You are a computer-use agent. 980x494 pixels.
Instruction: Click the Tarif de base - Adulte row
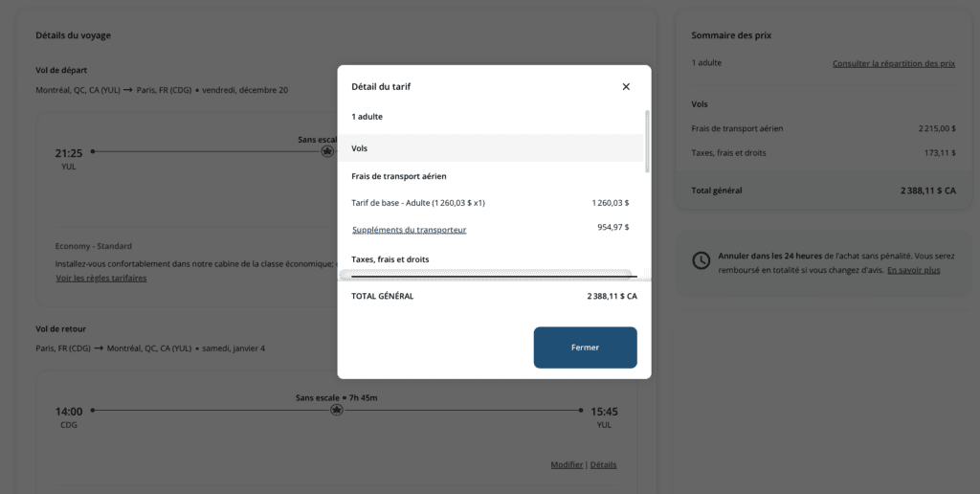pyautogui.click(x=421, y=203)
